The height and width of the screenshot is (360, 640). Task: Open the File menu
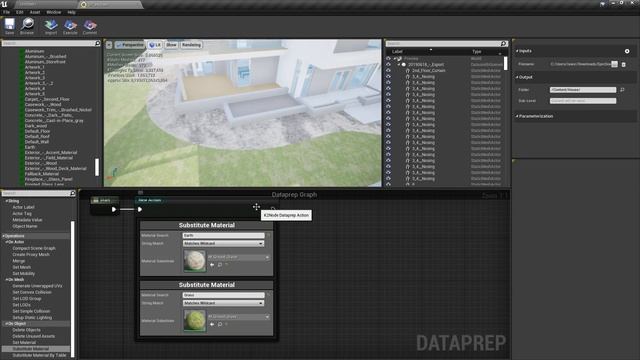pos(7,12)
